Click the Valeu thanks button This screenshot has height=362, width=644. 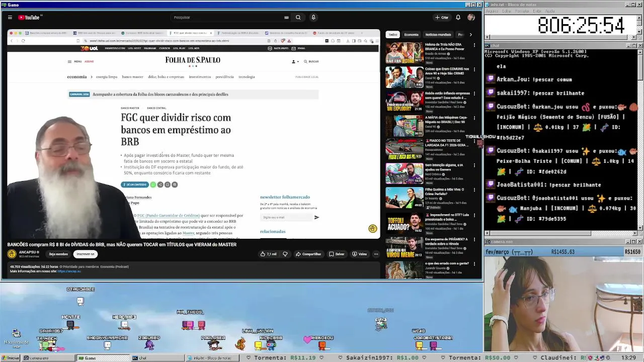pyautogui.click(x=360, y=254)
